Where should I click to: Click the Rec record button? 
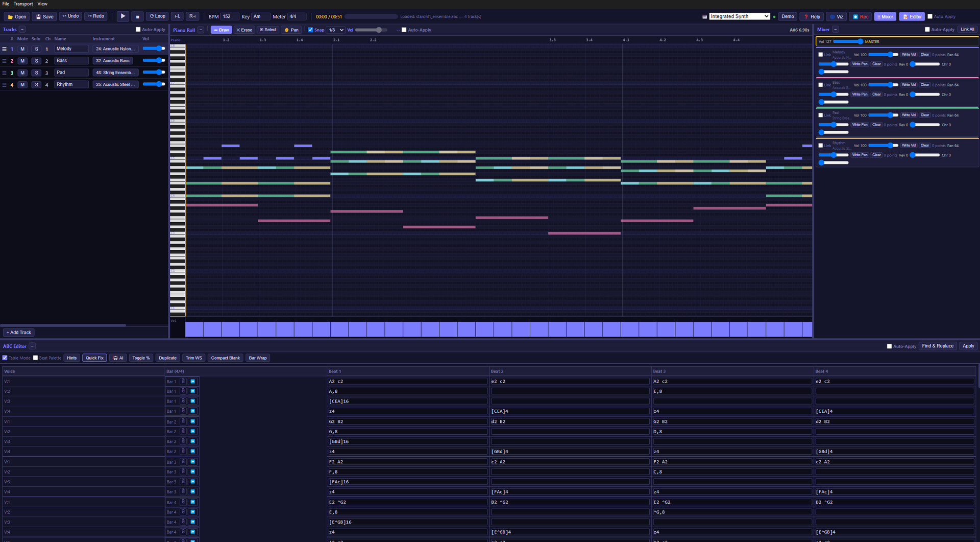[x=861, y=17]
